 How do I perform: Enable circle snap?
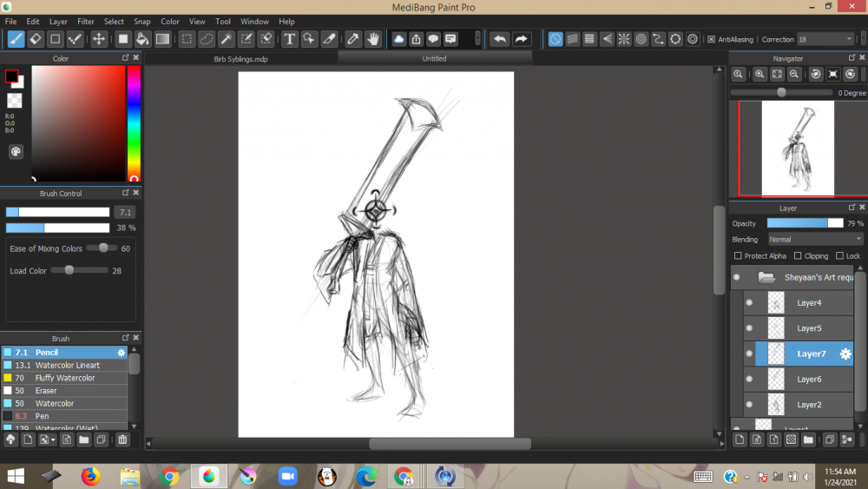[x=641, y=39]
